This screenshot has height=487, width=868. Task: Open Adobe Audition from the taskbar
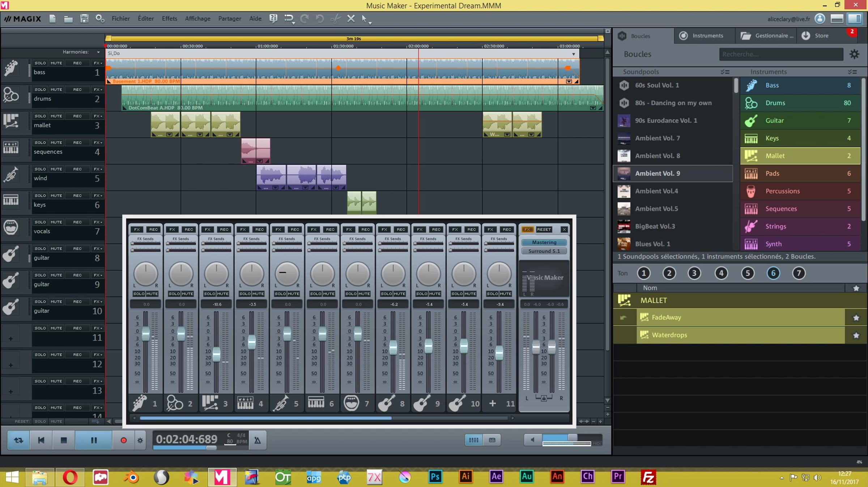tap(527, 477)
